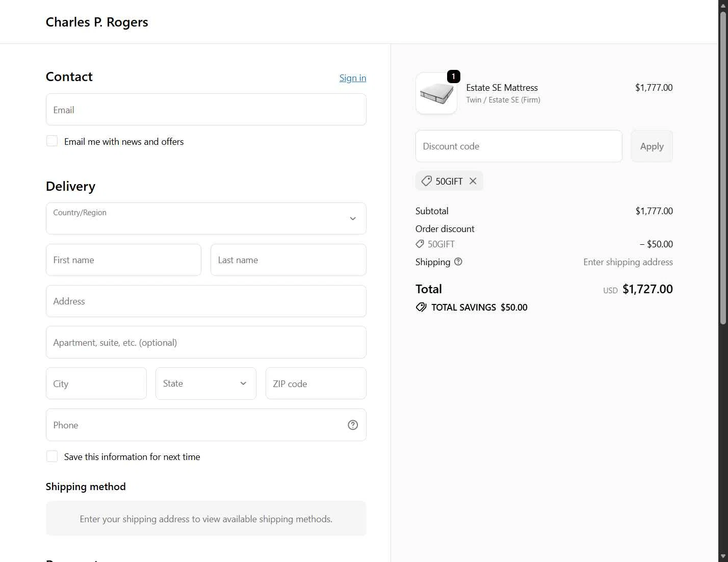728x562 pixels.
Task: Click the Shipping method heading
Action: [86, 487]
